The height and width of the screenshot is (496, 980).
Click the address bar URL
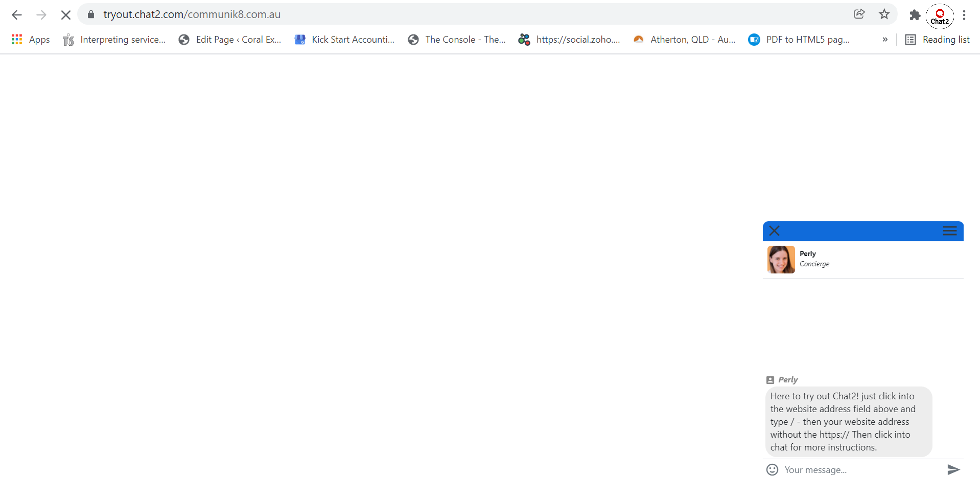pos(192,15)
